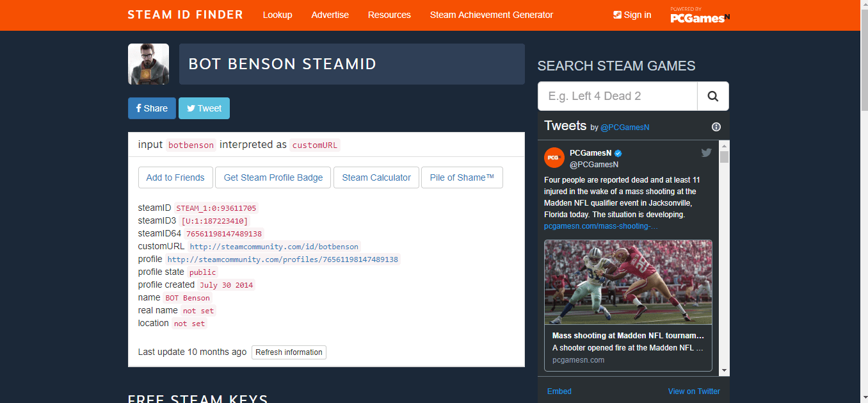
Task: Click tweet timeline scrollbar up arrow
Action: pyautogui.click(x=724, y=145)
